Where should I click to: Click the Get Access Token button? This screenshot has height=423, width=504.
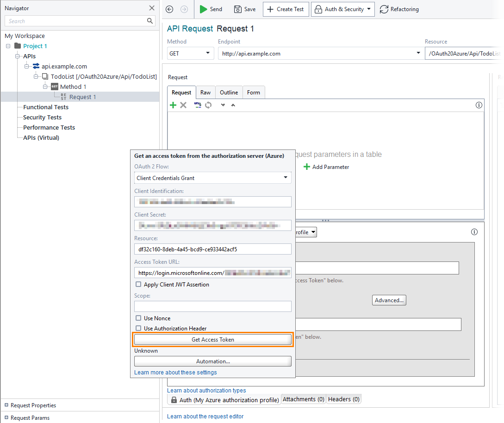click(x=212, y=339)
